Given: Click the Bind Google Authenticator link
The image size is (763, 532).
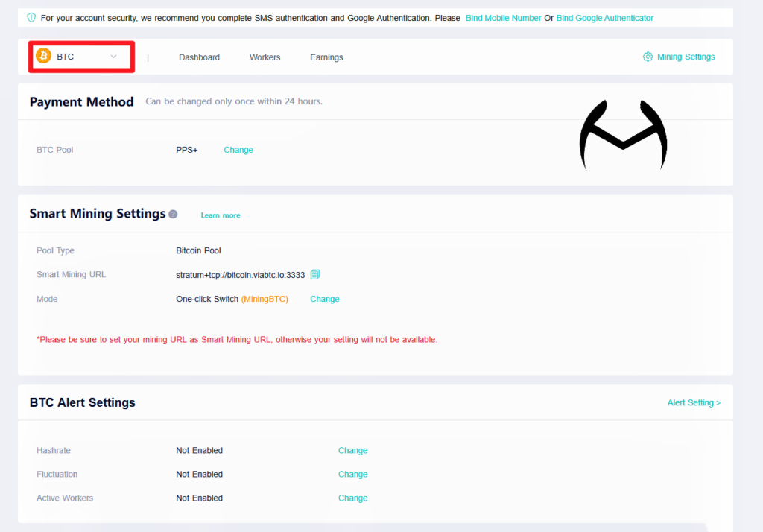Looking at the screenshot, I should click(x=604, y=17).
